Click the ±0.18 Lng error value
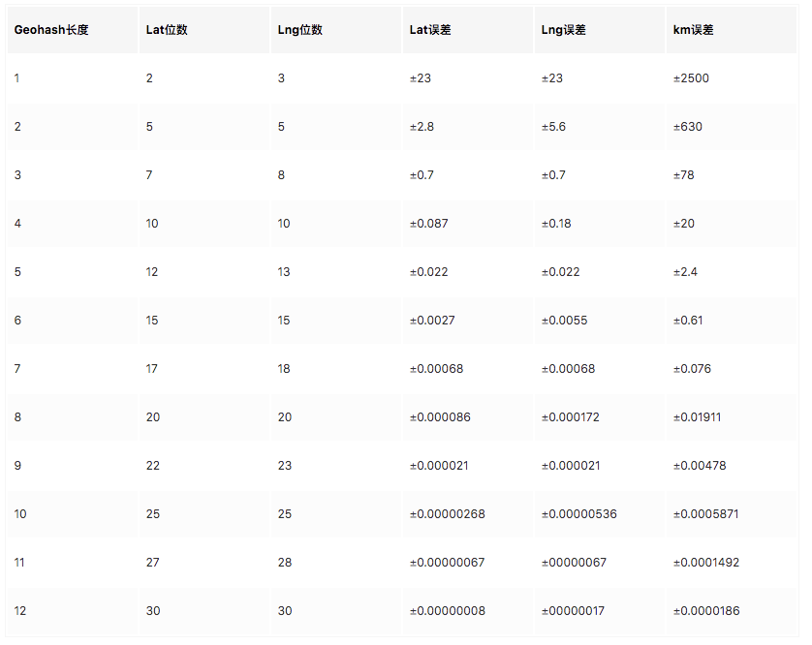The height and width of the screenshot is (645, 812). coord(556,224)
